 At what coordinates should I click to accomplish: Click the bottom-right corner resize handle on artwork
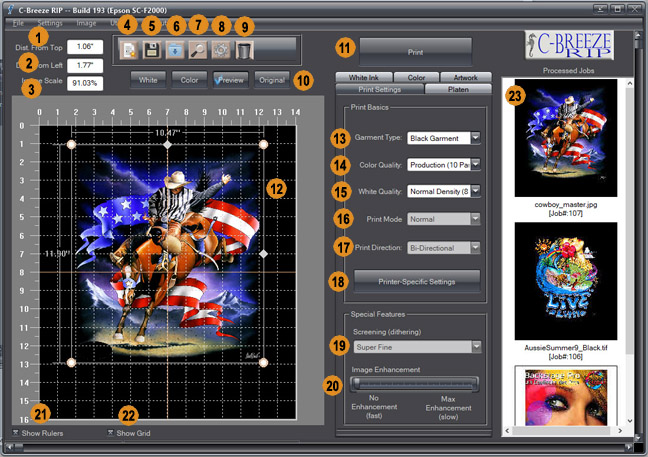click(263, 363)
